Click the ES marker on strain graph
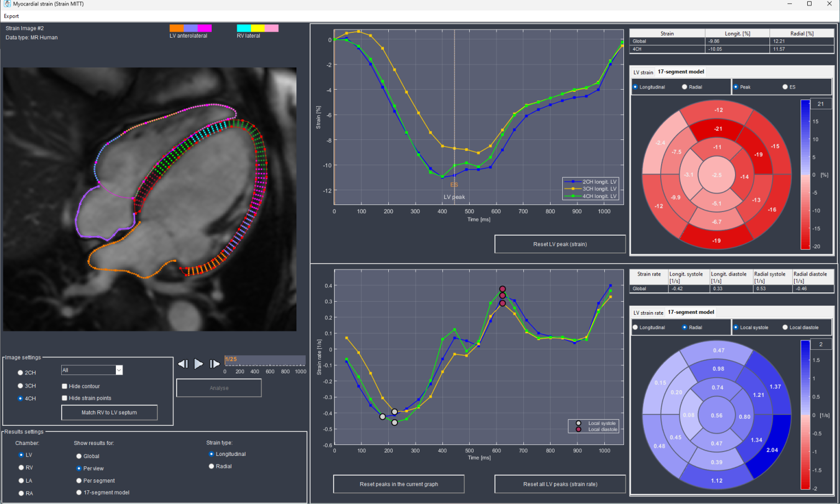 click(x=454, y=185)
